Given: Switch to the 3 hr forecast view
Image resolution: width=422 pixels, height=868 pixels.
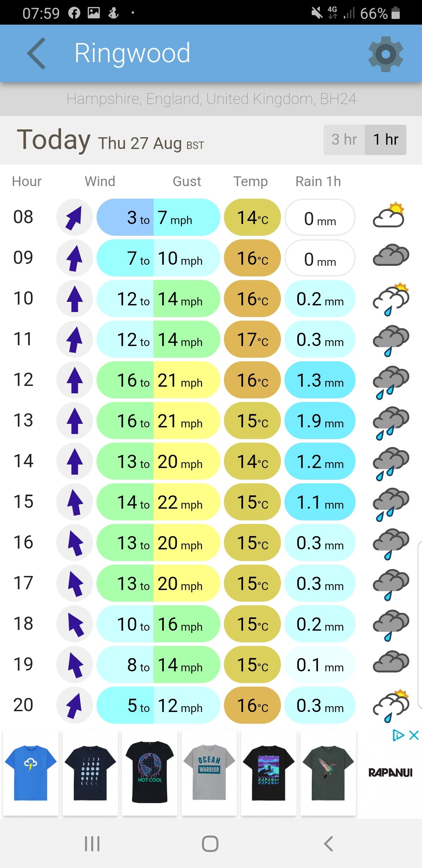Looking at the screenshot, I should pyautogui.click(x=344, y=140).
